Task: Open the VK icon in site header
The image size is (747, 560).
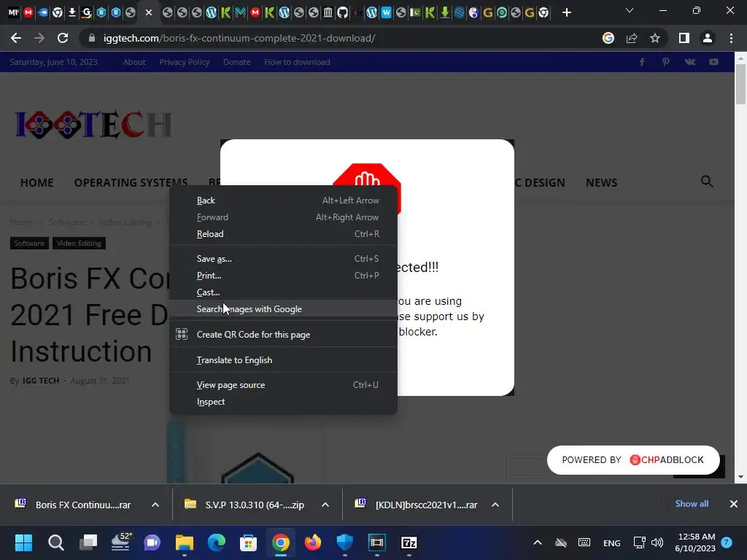Action: coord(690,62)
